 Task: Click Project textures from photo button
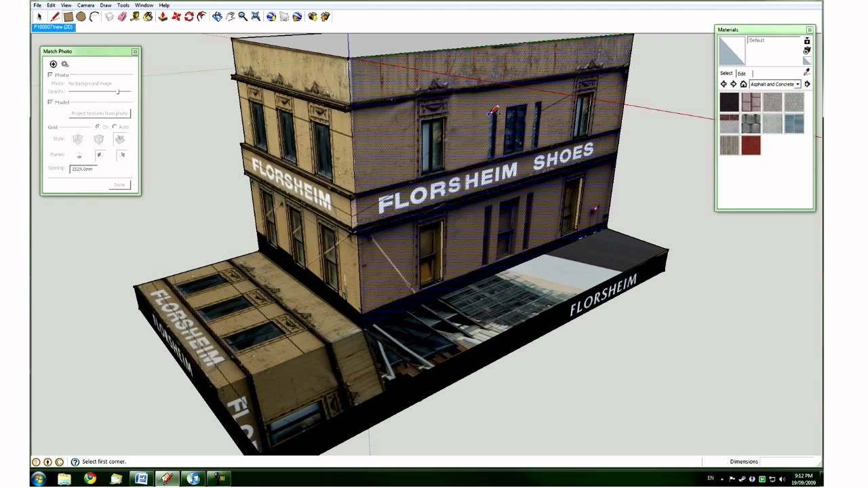(x=100, y=113)
